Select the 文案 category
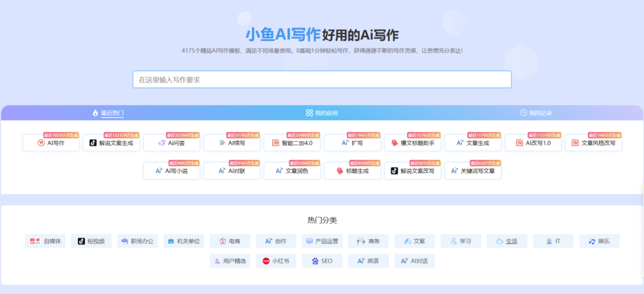The width and height of the screenshot is (644, 294). (415, 241)
